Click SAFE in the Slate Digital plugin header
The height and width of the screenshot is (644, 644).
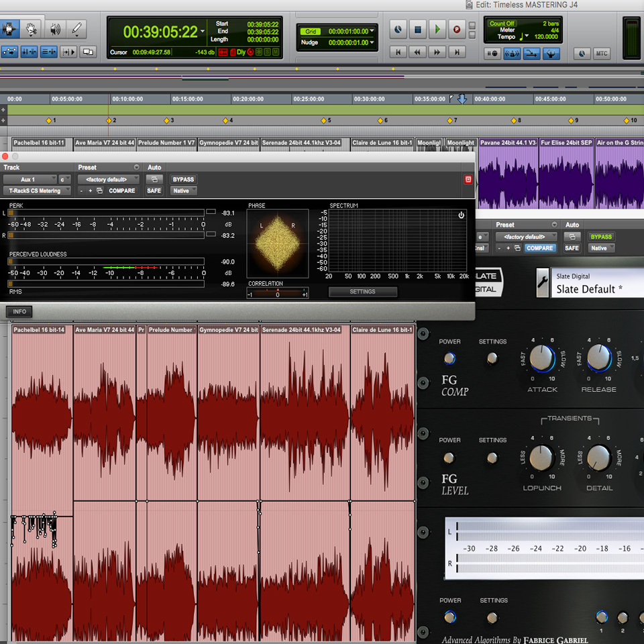point(572,248)
